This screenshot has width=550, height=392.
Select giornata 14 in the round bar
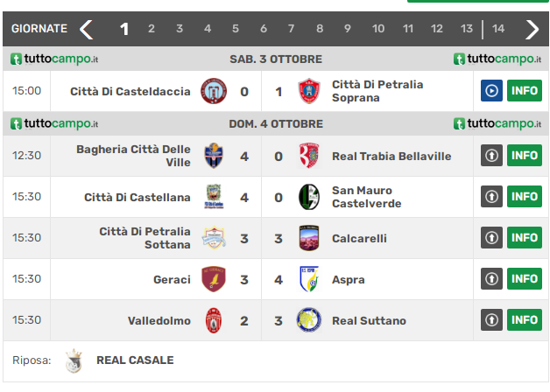coord(497,29)
